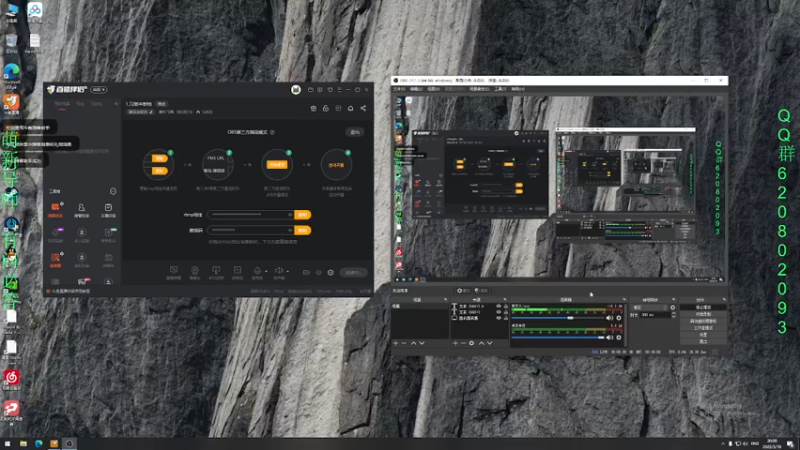This screenshot has height=450, width=800.
Task: Open the gift bag icon in live companion header
Action: (313, 108)
